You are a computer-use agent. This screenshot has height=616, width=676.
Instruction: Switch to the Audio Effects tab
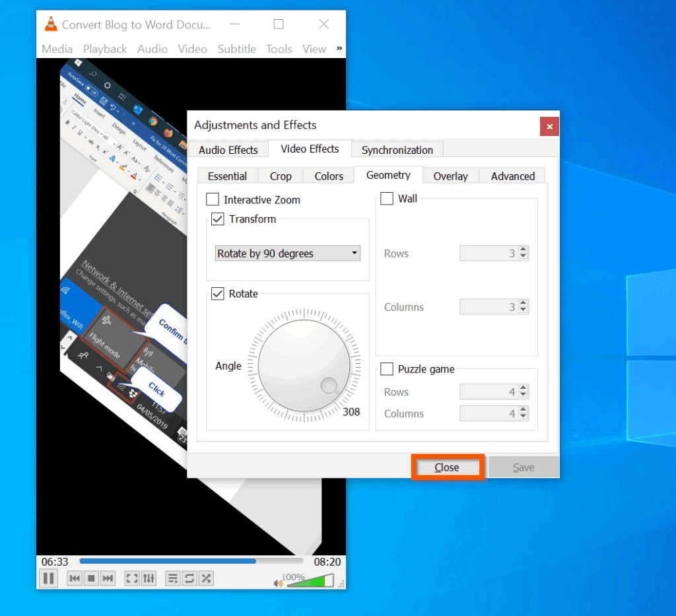tap(228, 150)
